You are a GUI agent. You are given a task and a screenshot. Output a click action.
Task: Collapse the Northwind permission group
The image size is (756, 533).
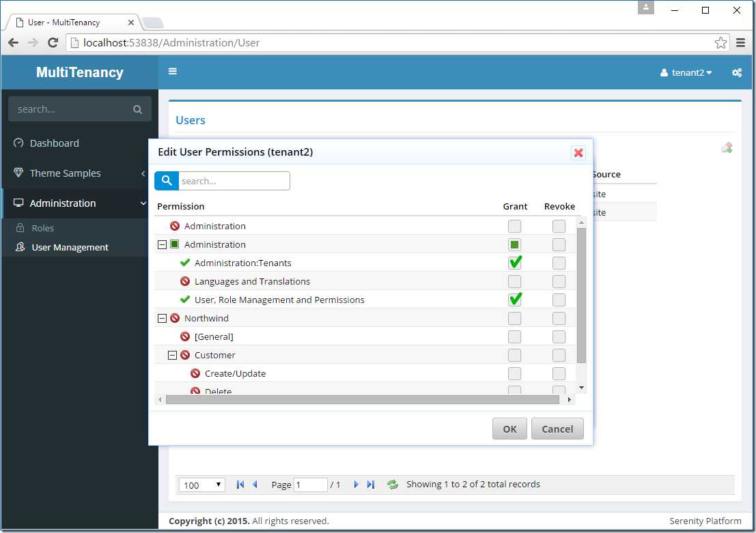tap(162, 318)
